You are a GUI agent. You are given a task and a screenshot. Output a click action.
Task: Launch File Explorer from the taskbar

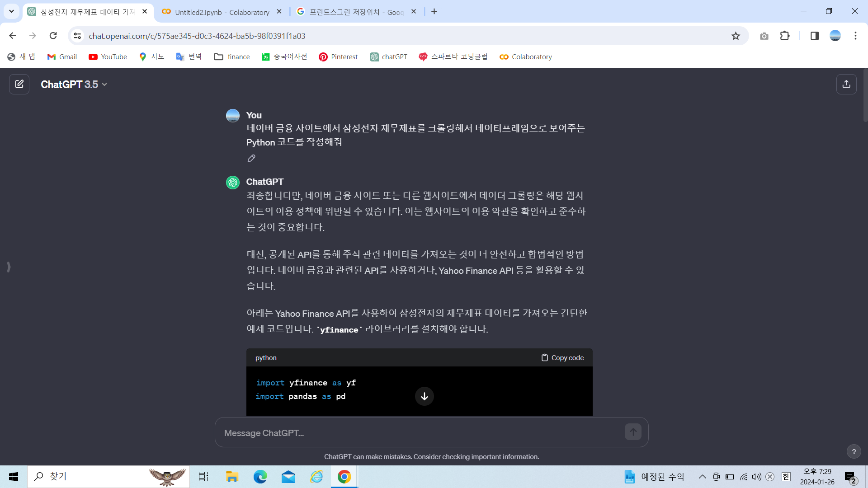[x=232, y=477]
